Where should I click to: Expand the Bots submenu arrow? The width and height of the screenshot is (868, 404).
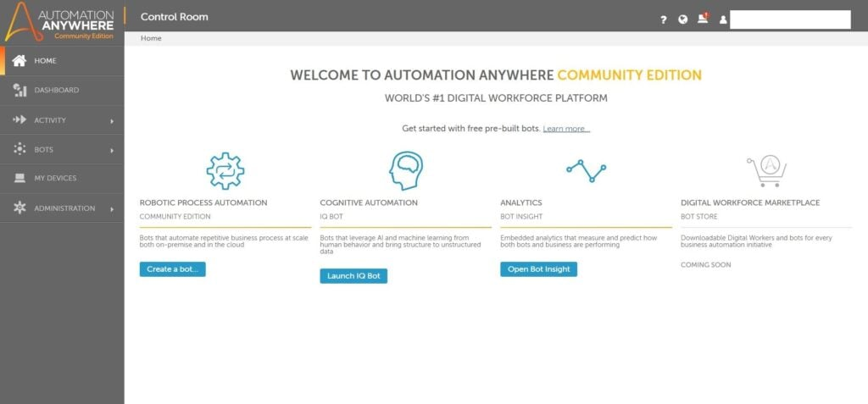coord(112,151)
